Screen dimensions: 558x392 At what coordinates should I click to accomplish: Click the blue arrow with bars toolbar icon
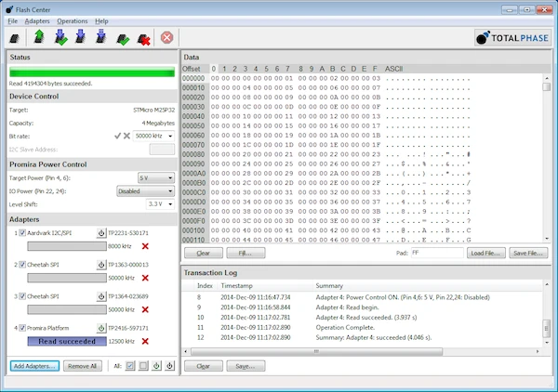click(101, 37)
